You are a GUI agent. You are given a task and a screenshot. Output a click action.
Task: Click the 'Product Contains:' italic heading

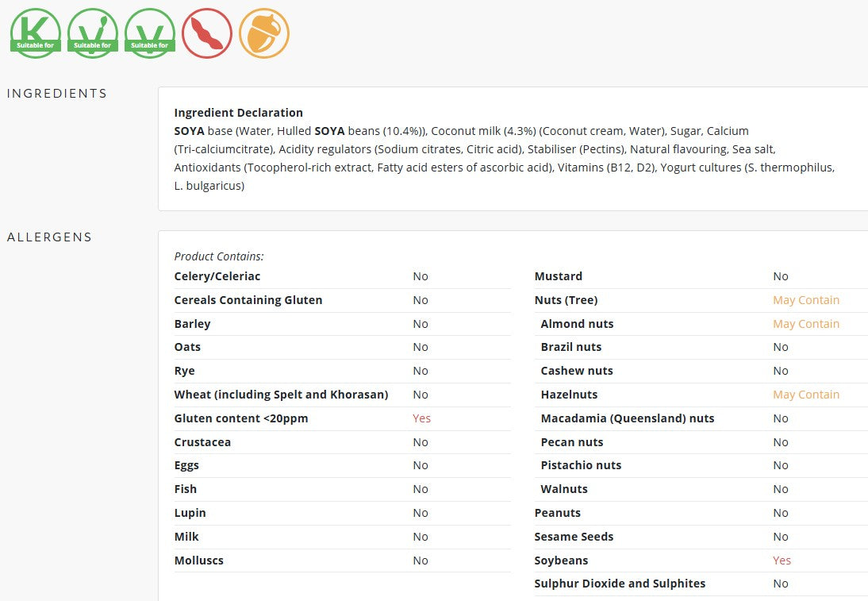click(x=219, y=256)
